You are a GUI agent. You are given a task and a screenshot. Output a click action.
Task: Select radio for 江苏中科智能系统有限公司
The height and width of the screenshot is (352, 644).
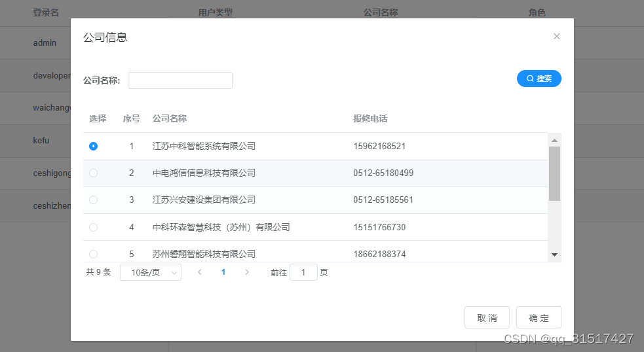coord(93,146)
